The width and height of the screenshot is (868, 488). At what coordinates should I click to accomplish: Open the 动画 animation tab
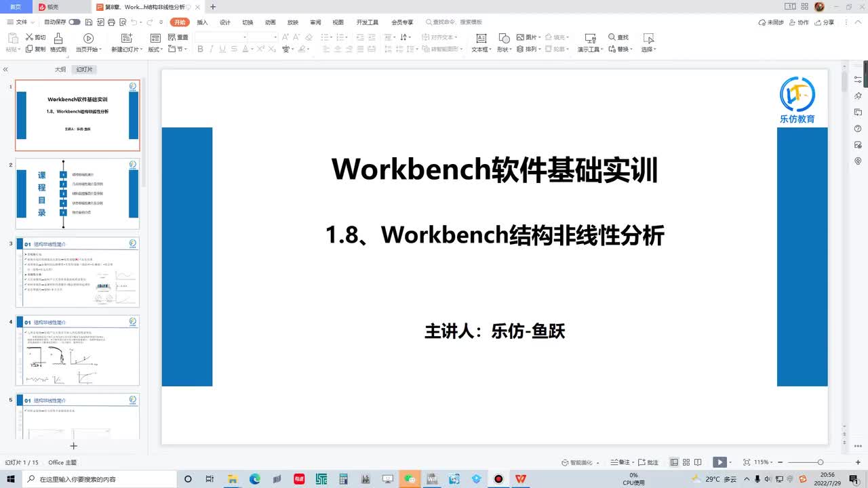click(270, 22)
